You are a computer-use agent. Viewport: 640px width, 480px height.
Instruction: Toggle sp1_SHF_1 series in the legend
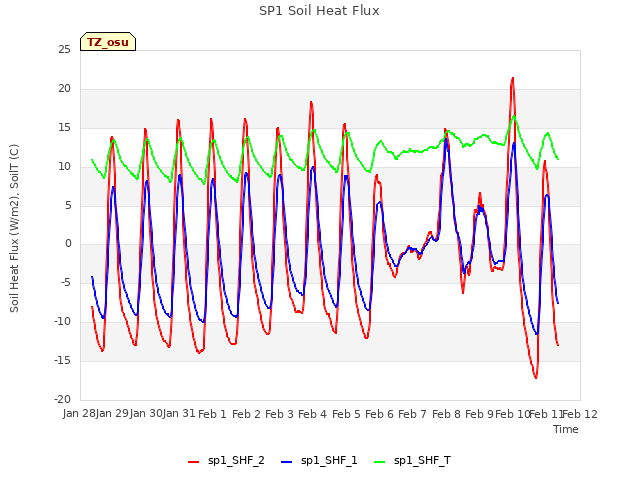coord(319,461)
